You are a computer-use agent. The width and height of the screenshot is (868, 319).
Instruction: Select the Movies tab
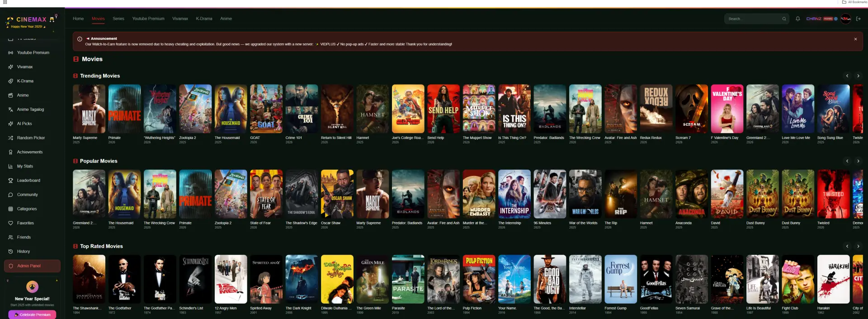[x=98, y=19]
